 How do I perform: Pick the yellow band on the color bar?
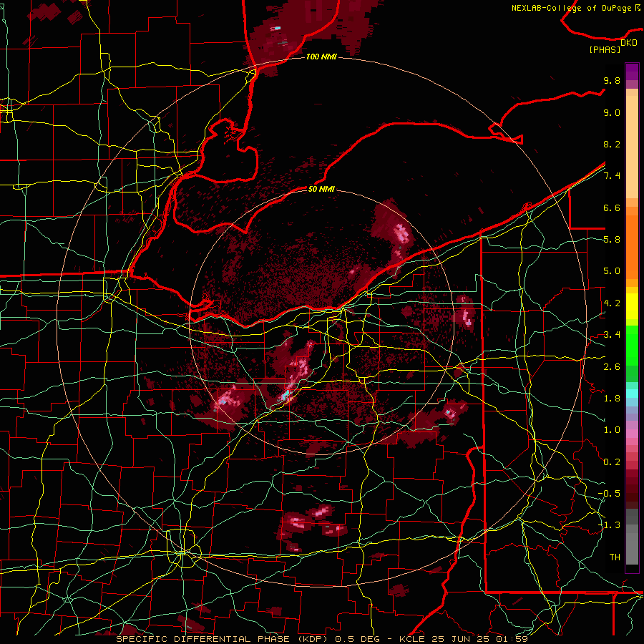(x=632, y=306)
